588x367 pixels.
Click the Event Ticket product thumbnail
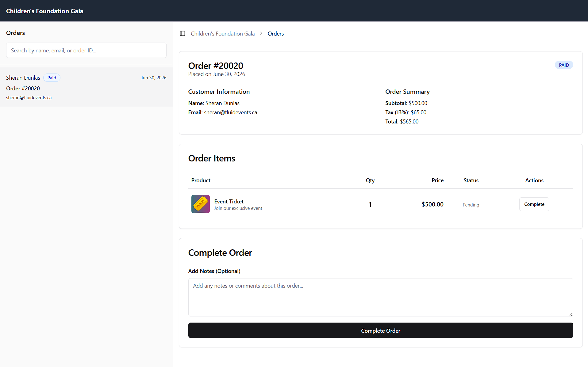(201, 204)
